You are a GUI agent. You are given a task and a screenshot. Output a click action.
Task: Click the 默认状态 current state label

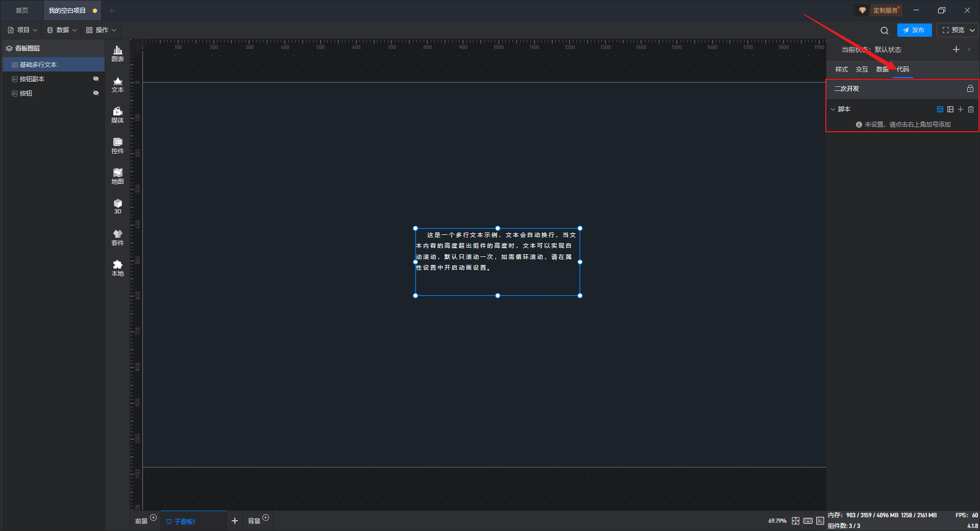point(888,50)
